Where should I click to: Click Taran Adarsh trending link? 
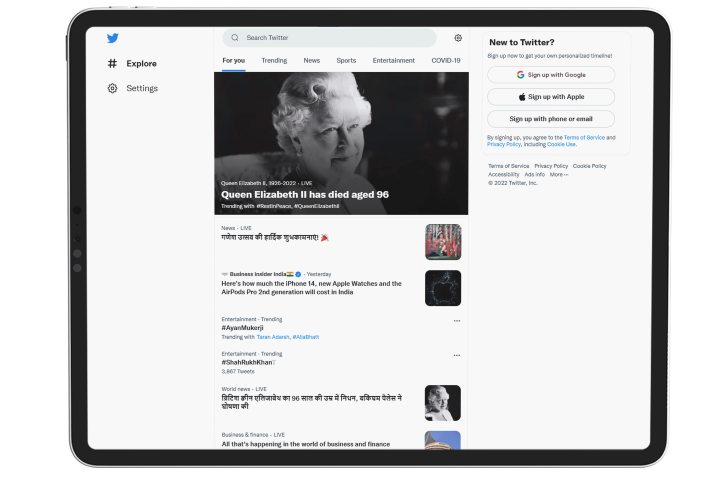273,337
